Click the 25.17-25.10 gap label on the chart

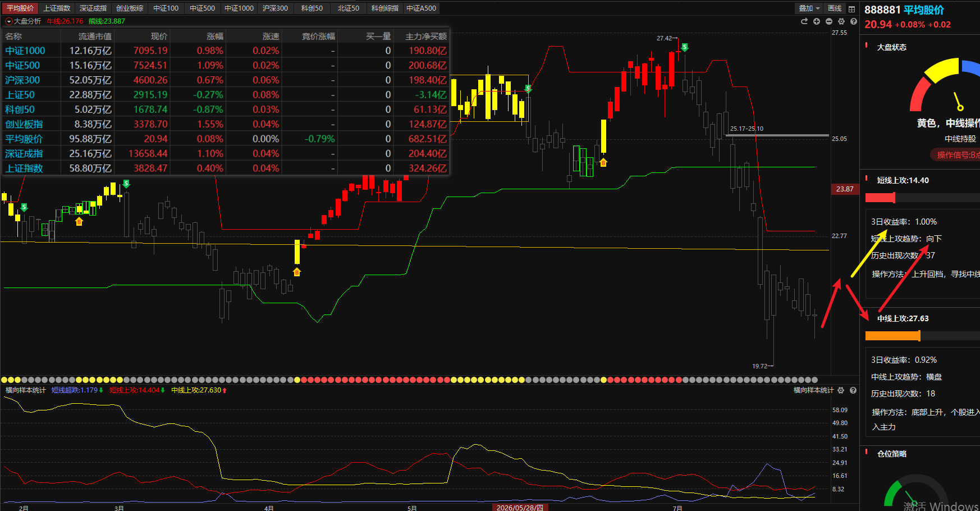[747, 129]
